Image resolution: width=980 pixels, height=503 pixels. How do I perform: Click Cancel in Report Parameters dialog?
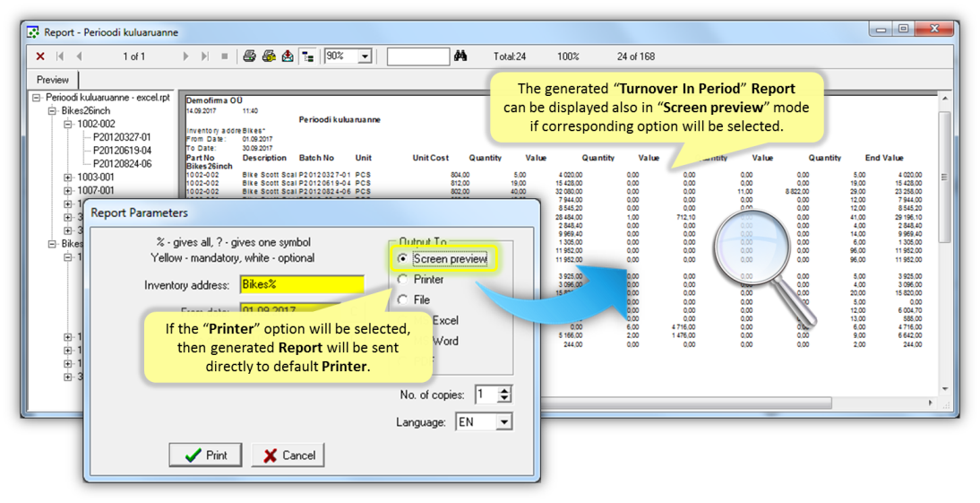(x=288, y=455)
